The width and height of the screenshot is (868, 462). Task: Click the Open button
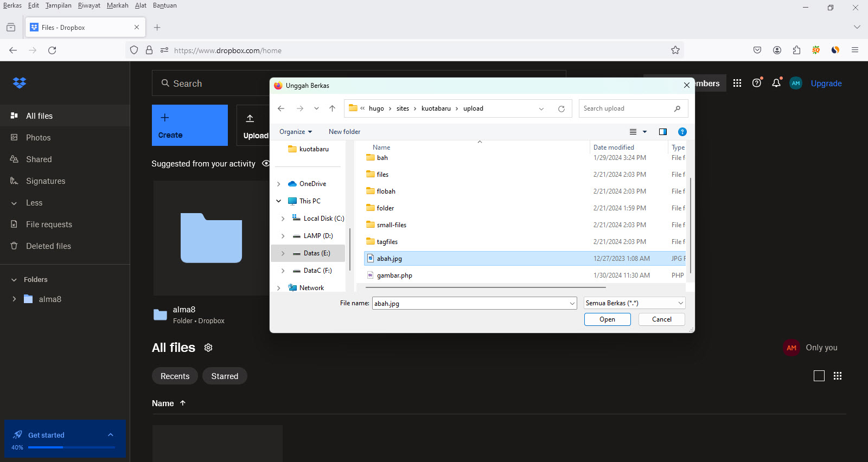(x=607, y=319)
